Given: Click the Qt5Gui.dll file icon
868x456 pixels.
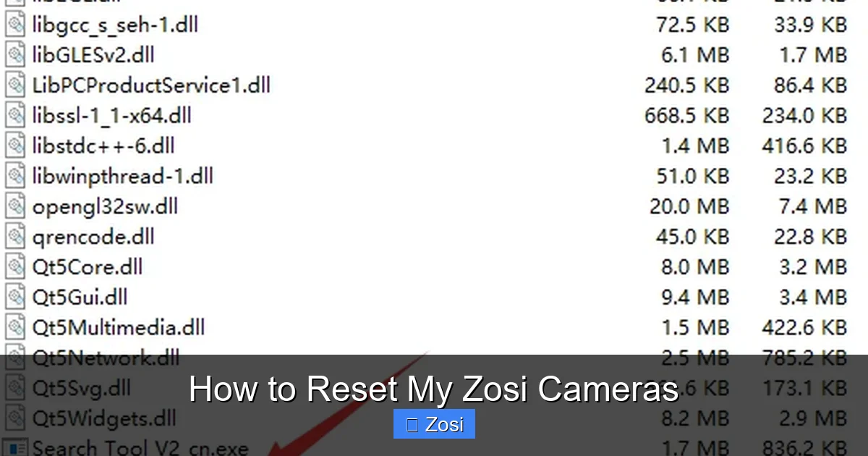Looking at the screenshot, I should [14, 297].
